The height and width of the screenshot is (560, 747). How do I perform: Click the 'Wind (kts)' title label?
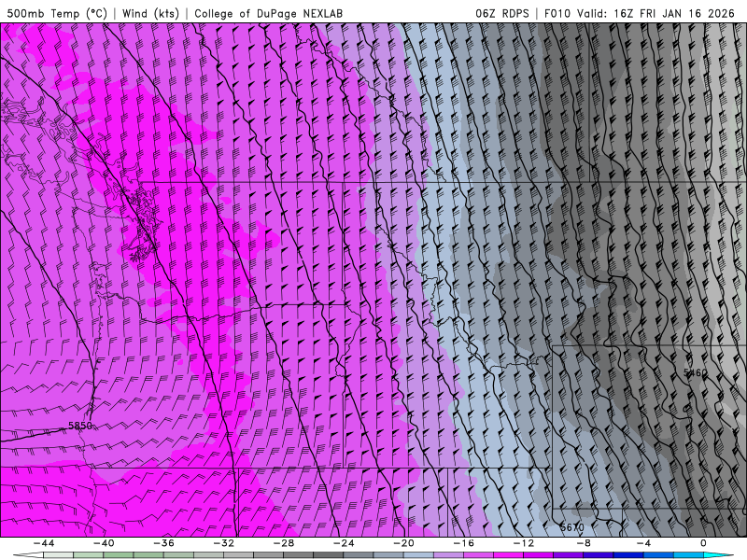(x=150, y=13)
